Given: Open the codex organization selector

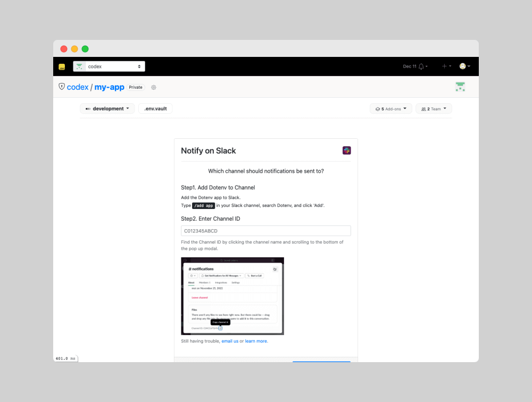Looking at the screenshot, I should pyautogui.click(x=109, y=66).
